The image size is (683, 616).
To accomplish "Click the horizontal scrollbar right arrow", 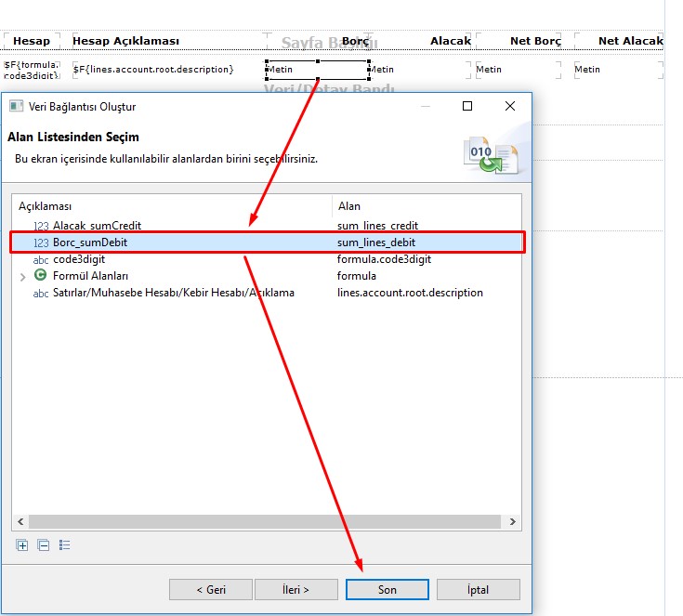I will [514, 523].
